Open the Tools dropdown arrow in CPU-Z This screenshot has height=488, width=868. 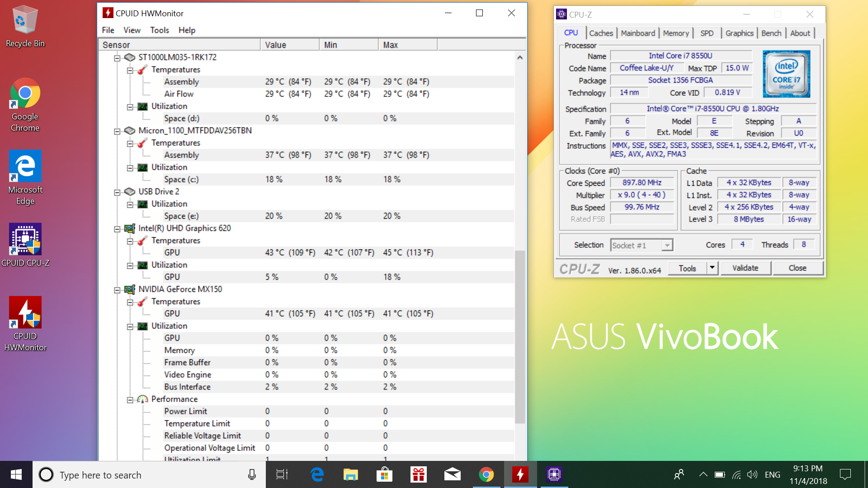[x=712, y=268]
